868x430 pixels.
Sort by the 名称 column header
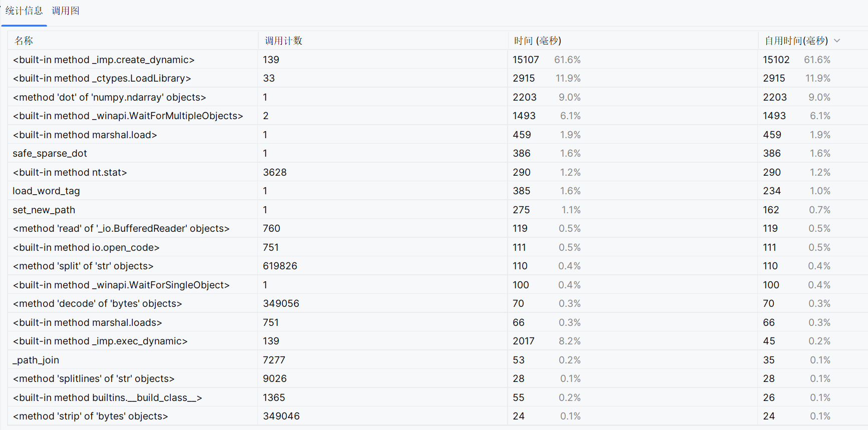(x=24, y=41)
